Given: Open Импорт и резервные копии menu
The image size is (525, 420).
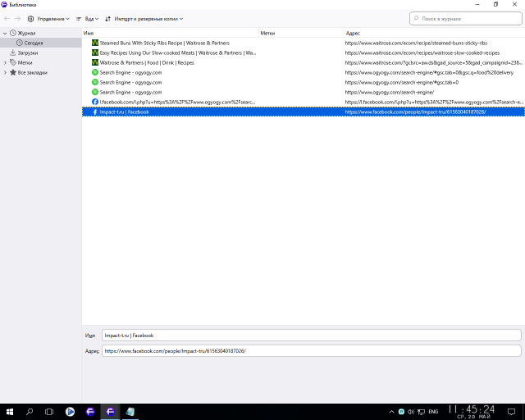Looking at the screenshot, I should (x=144, y=19).
